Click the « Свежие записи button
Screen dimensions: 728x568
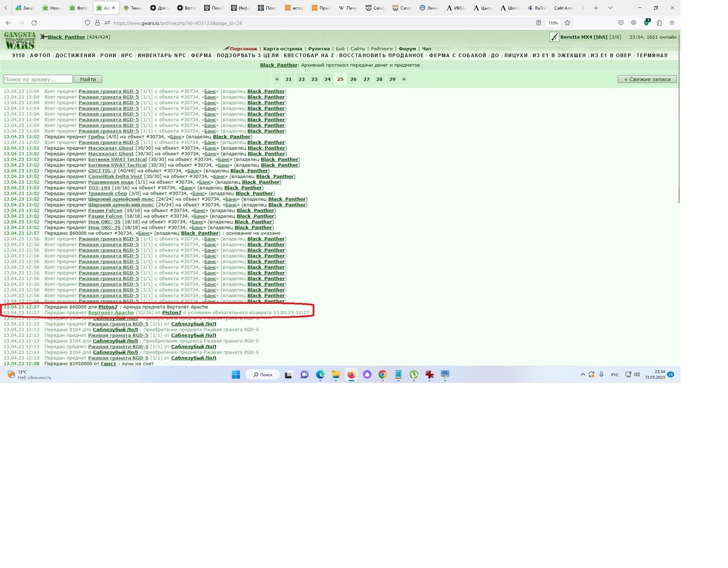tap(647, 79)
